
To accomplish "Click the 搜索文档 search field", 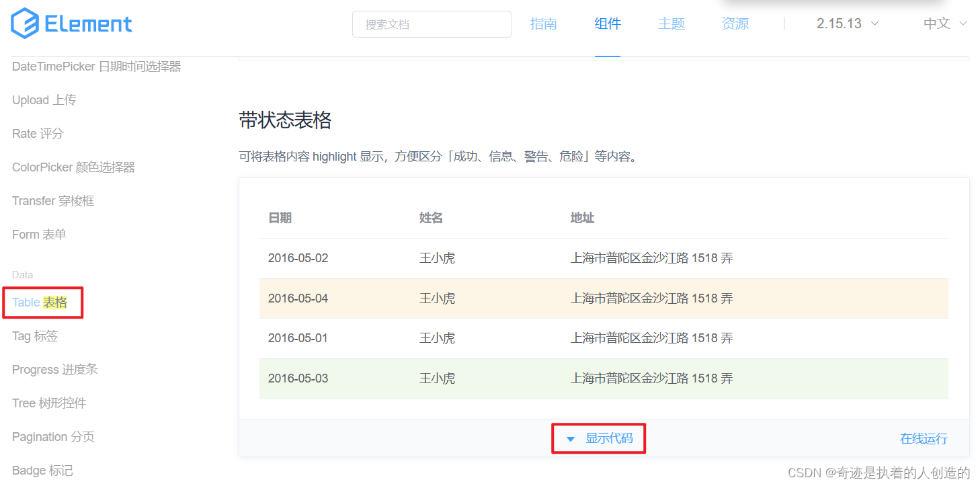I will pyautogui.click(x=432, y=24).
